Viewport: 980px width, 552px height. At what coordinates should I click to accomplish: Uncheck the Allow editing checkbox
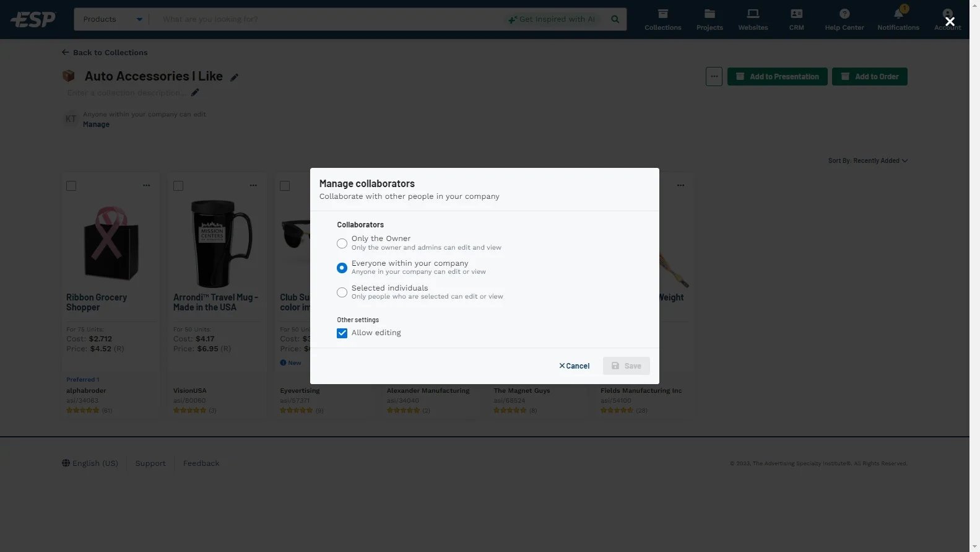[342, 333]
